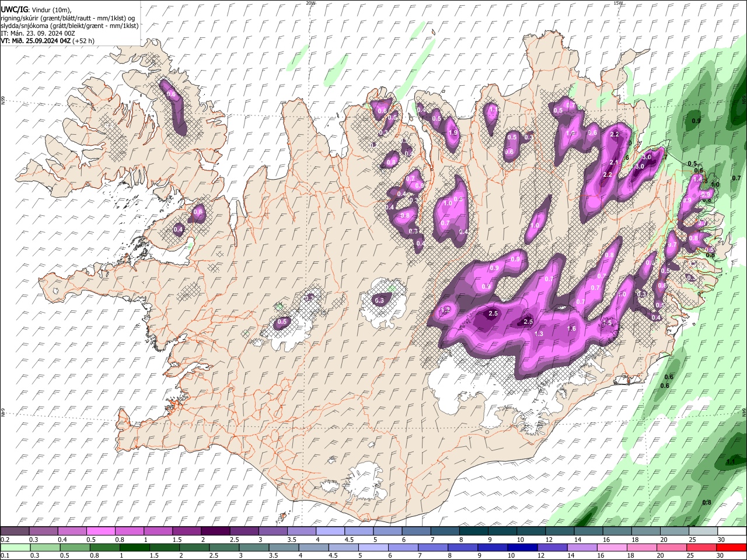Click the (+52 h) forecast offset text

click(83, 41)
